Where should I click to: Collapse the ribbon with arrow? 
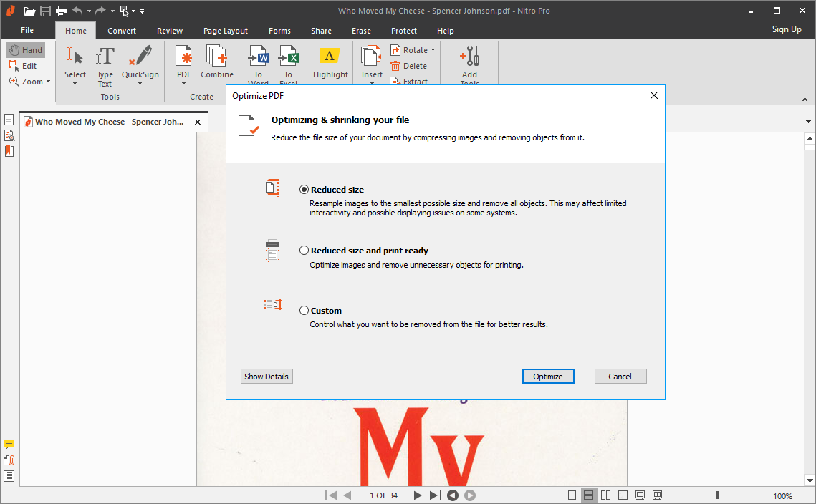pos(805,99)
